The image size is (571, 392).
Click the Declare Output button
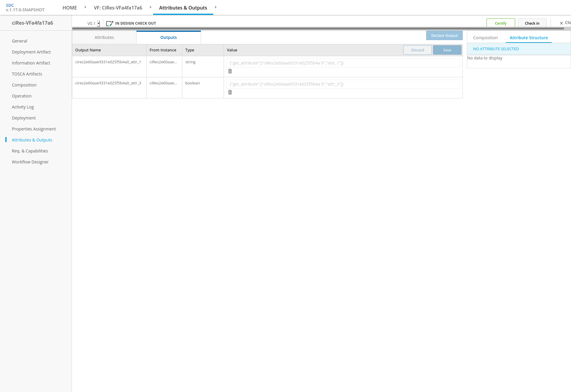(444, 35)
